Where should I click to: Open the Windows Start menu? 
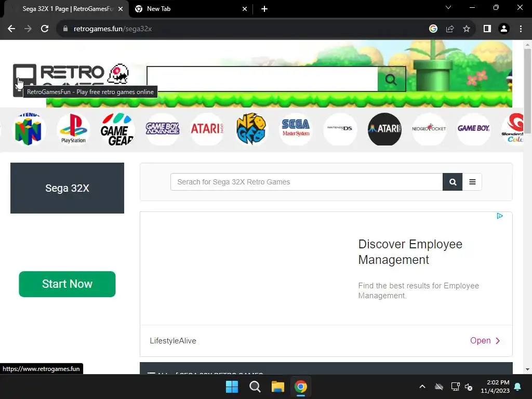(232, 387)
